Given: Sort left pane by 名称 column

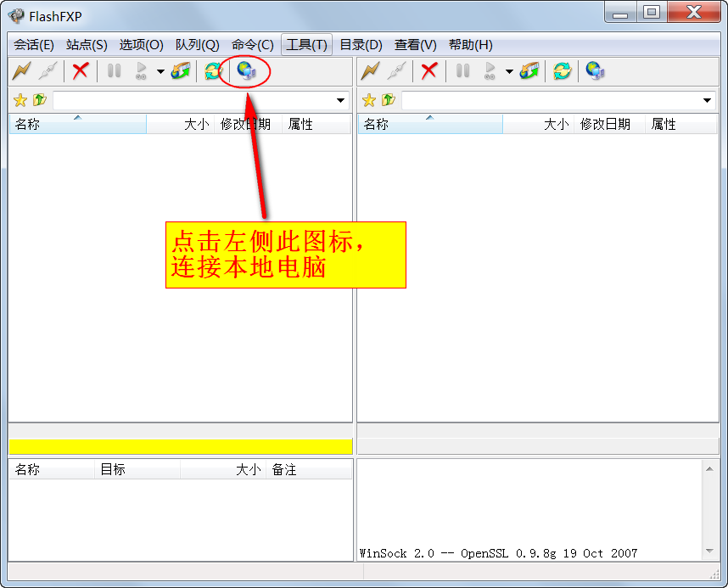Looking at the screenshot, I should [77, 124].
